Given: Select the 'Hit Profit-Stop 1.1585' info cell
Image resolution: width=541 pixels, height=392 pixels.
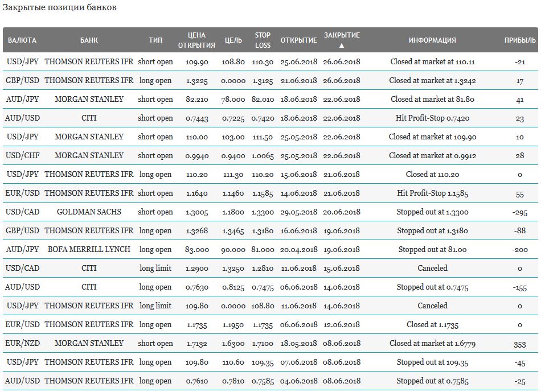Looking at the screenshot, I should (433, 193).
